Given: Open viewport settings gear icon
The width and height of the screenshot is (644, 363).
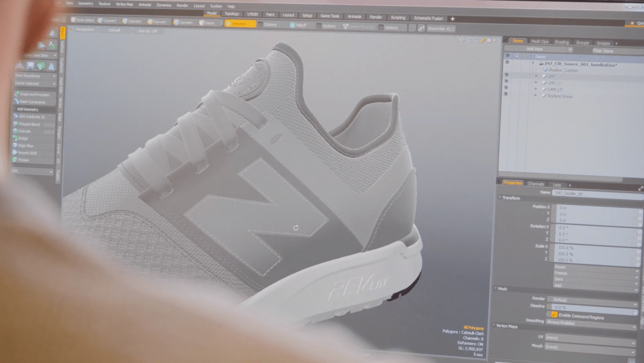Looking at the screenshot, I should (x=489, y=40).
